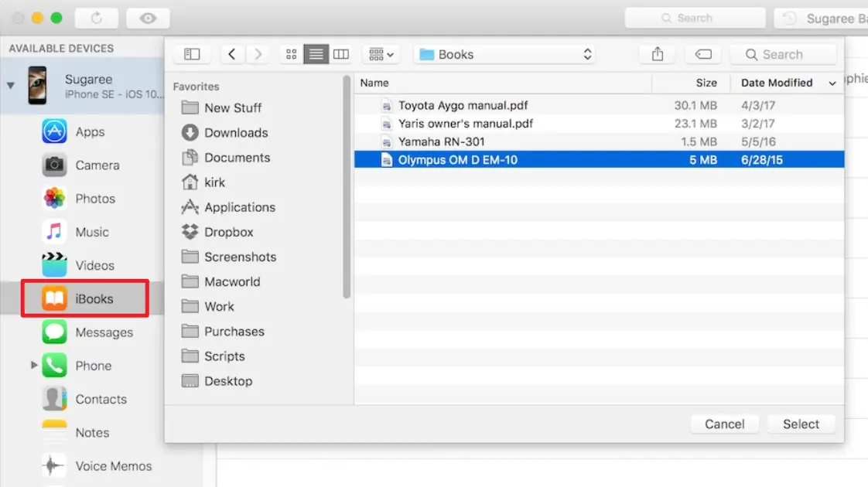
Task: Go back in the file dialog
Action: (x=232, y=54)
